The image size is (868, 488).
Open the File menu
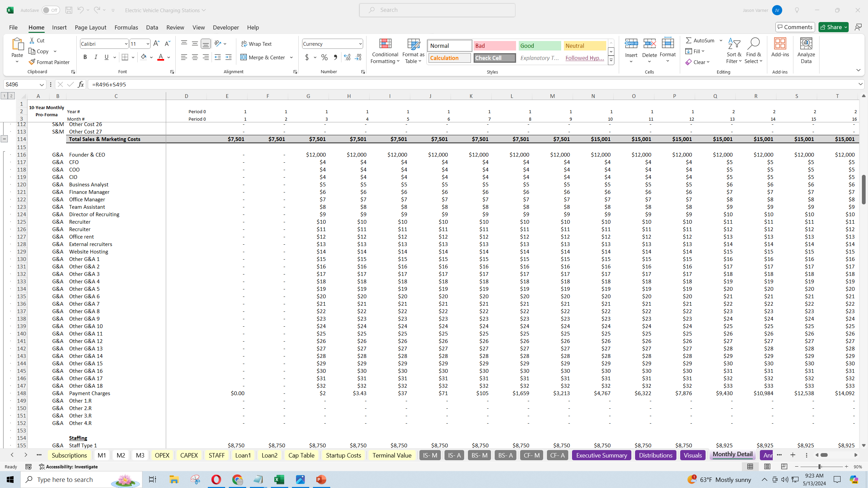click(x=13, y=27)
